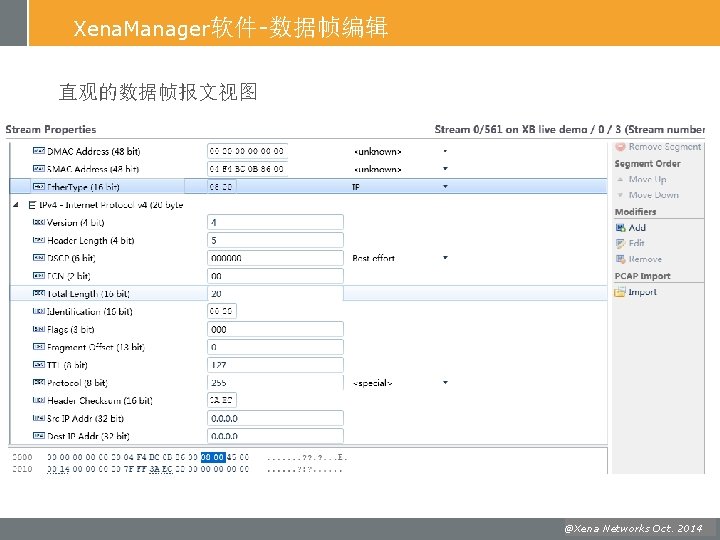720x540 pixels.
Task: Click the Version field icon
Action: pos(39,222)
